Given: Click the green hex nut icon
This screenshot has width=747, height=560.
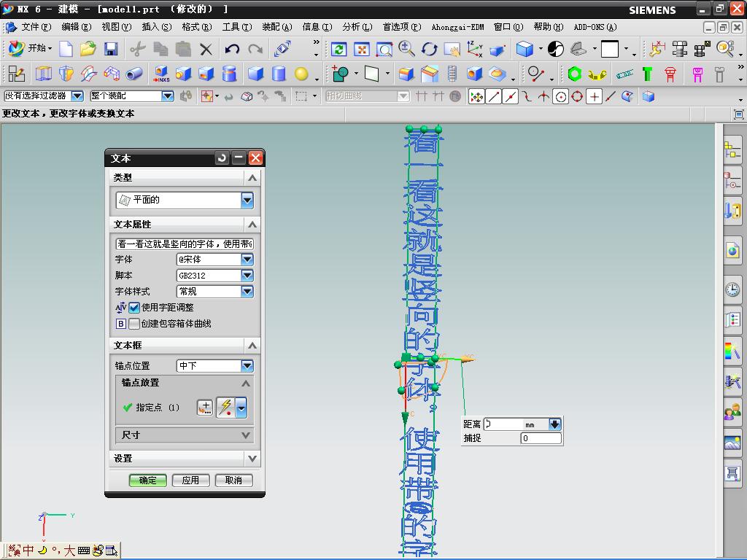Looking at the screenshot, I should 575,74.
